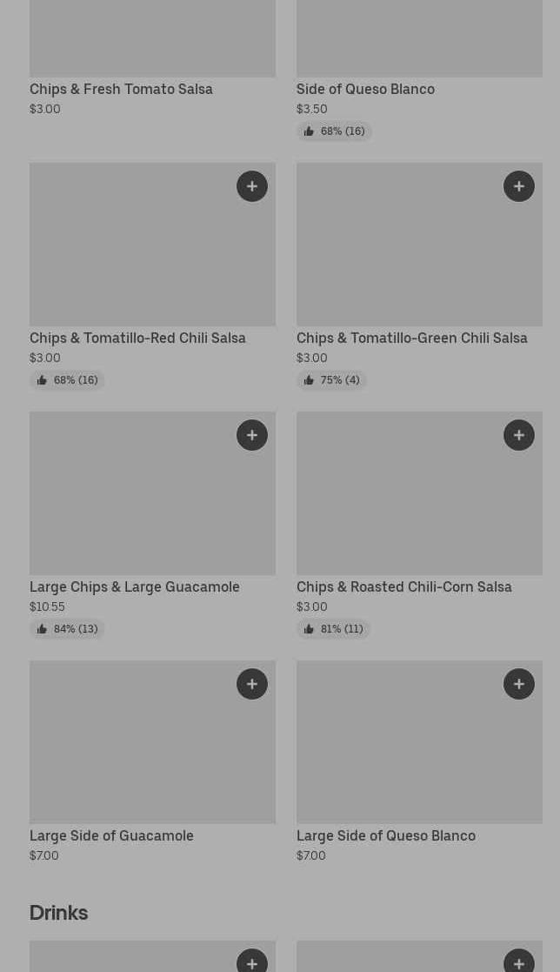
Task: Click Large Side of Queso Blanco photo
Action: coord(419,741)
